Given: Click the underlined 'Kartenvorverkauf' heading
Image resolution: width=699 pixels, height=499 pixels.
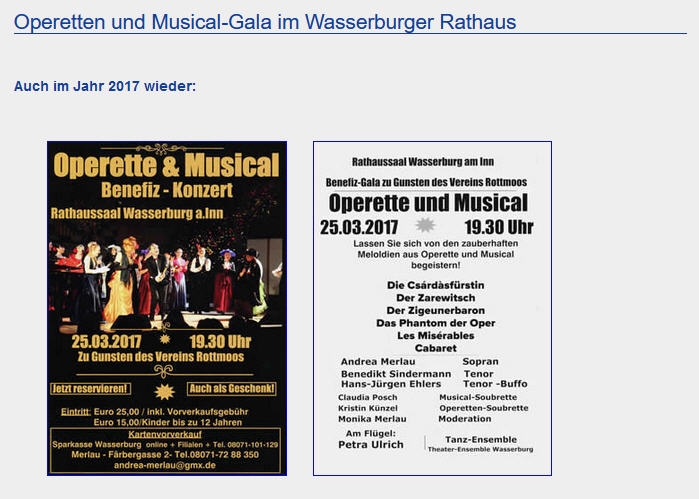Looking at the screenshot, I should (x=165, y=434).
